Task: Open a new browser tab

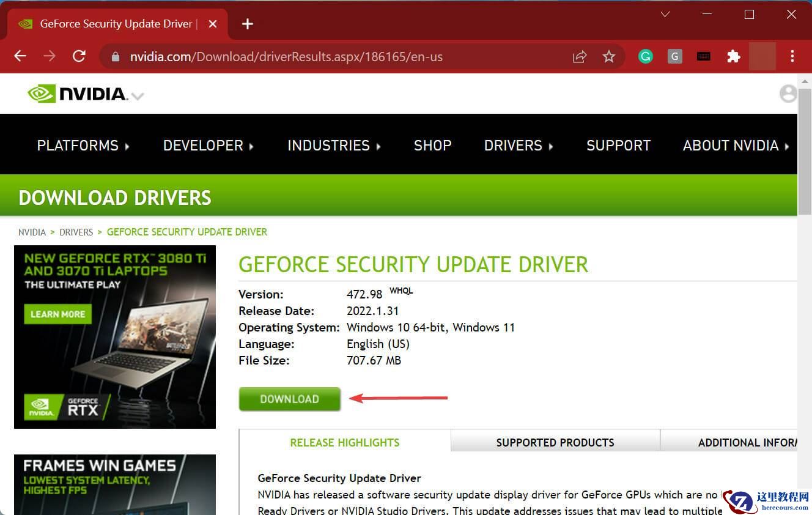Action: pyautogui.click(x=247, y=24)
